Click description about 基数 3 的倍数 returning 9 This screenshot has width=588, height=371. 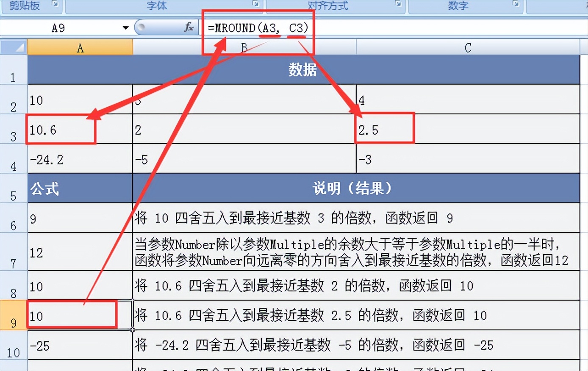pyautogui.click(x=356, y=218)
